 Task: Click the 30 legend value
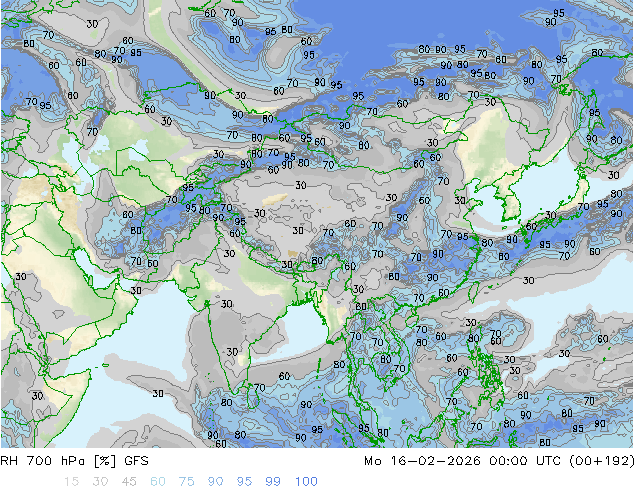100,482
